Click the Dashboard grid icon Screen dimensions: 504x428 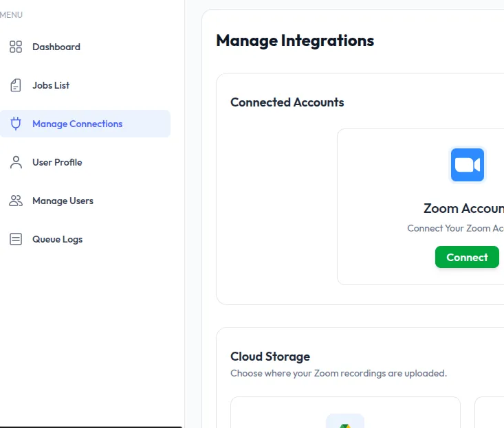[x=16, y=47]
